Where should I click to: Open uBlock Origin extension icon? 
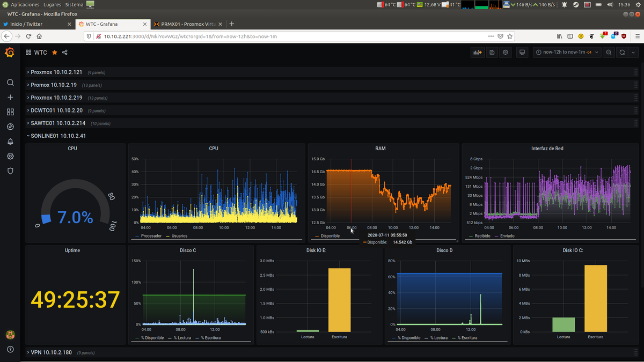pyautogui.click(x=624, y=36)
